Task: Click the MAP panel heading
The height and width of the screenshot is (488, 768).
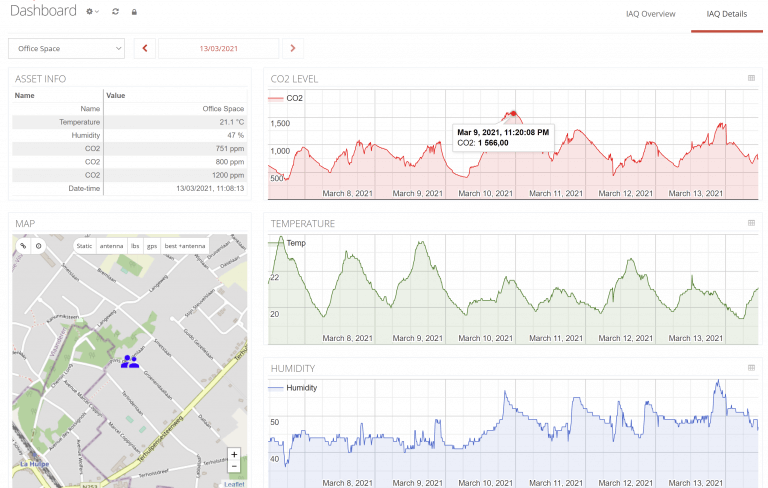Action: click(25, 224)
